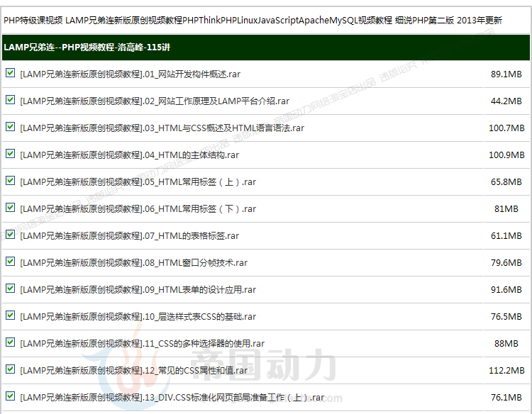The image size is (532, 414).
Task: Select file name 12_常见的CSS属性和值.rar
Action: [x=133, y=371]
